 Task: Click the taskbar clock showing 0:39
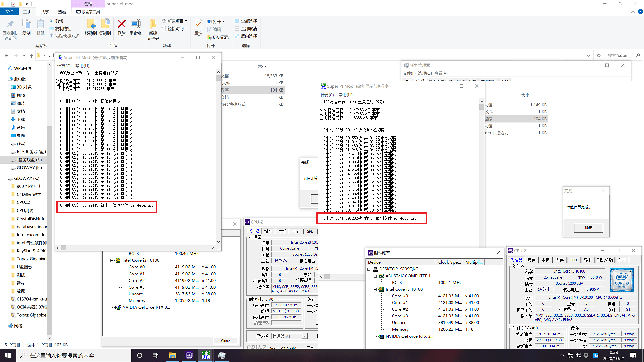coord(614,355)
